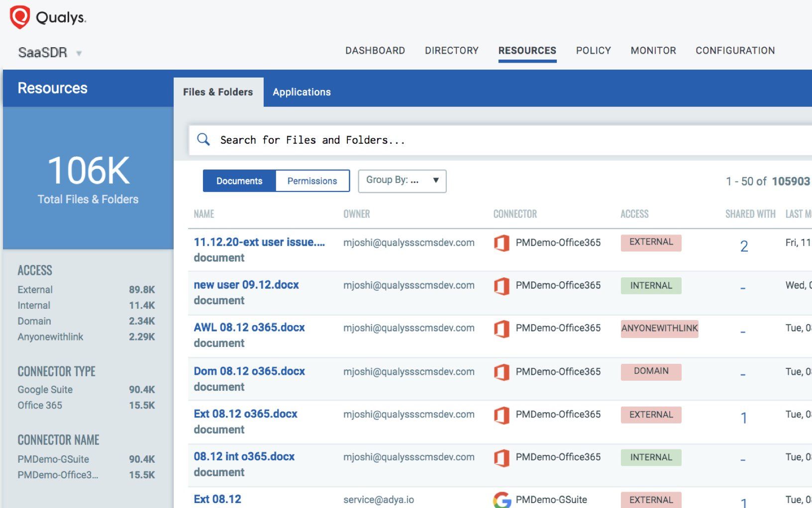Click inside the Search for Files and Folders field

click(x=348, y=140)
